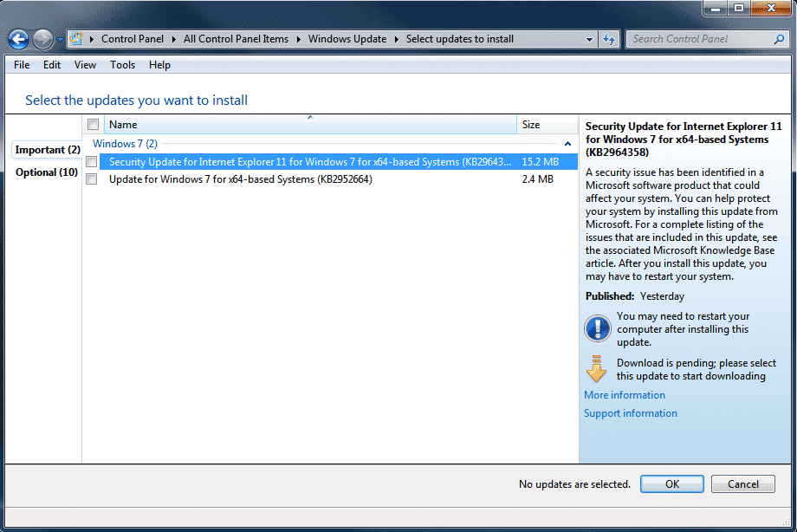Expand the arrow after Control Panel breadcrumb
The width and height of the screenshot is (797, 532).
[173, 39]
